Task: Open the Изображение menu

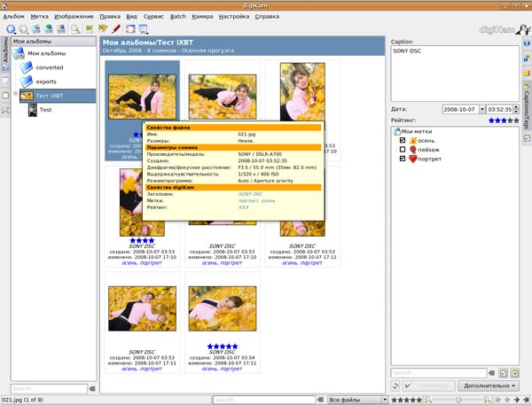Action: 74,16
